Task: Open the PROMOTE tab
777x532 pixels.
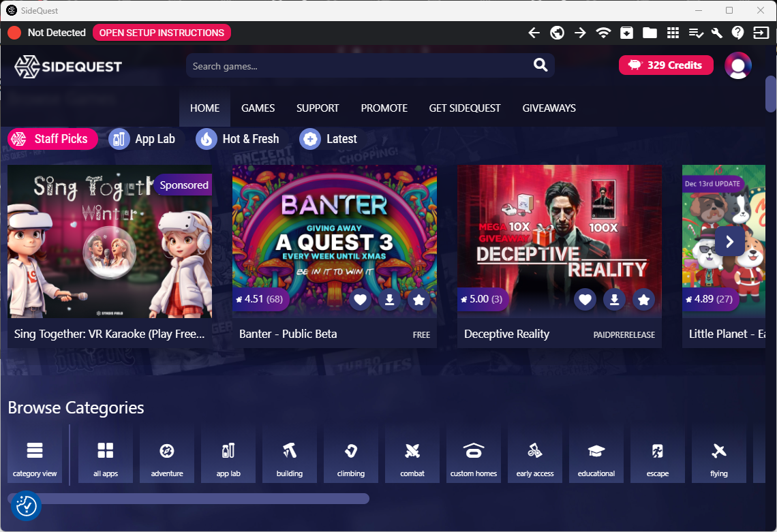Action: tap(384, 108)
